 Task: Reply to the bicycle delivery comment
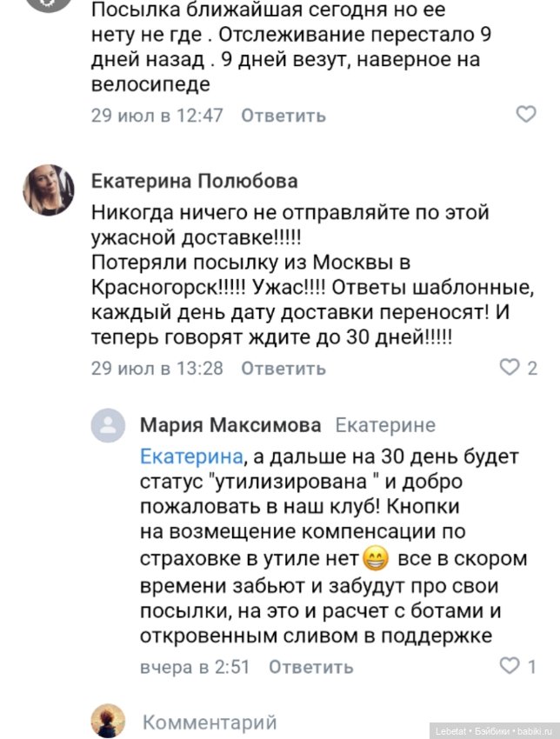coord(280,114)
